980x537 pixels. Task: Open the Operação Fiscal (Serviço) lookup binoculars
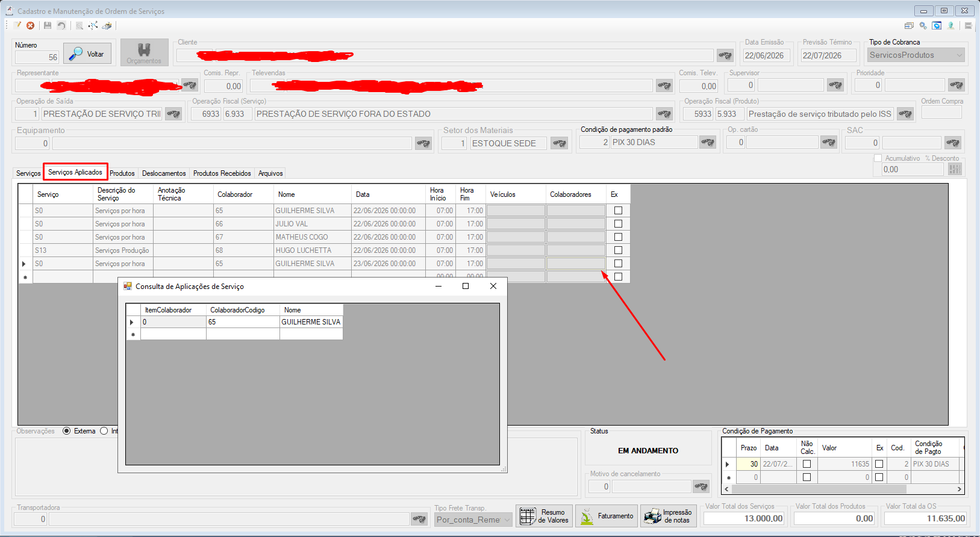[x=664, y=114]
